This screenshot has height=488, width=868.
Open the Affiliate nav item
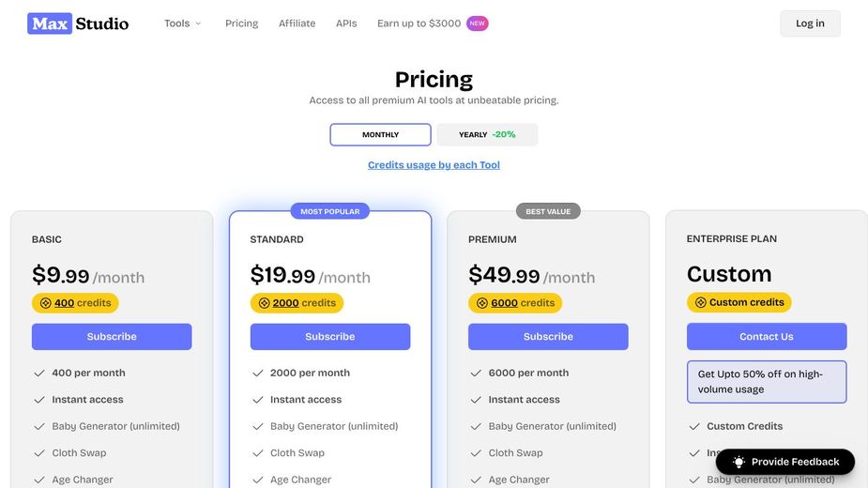click(297, 23)
